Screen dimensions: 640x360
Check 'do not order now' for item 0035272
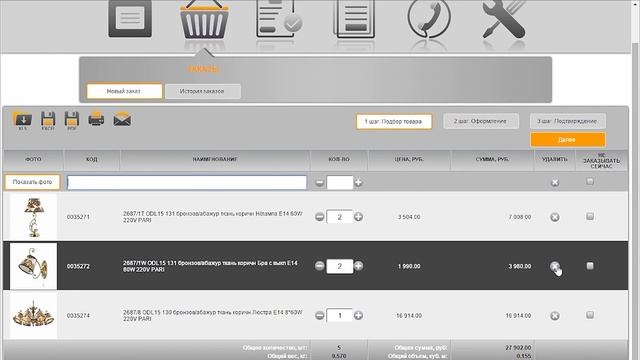point(590,266)
